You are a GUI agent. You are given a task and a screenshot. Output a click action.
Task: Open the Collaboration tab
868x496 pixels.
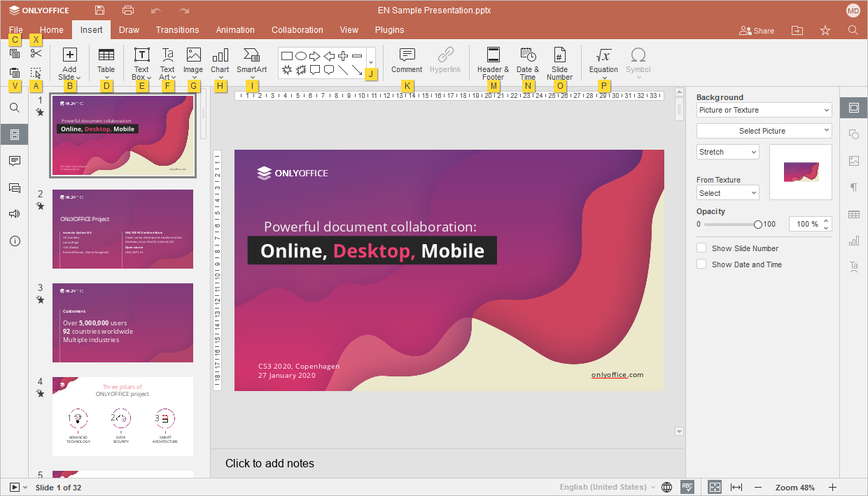coord(297,30)
